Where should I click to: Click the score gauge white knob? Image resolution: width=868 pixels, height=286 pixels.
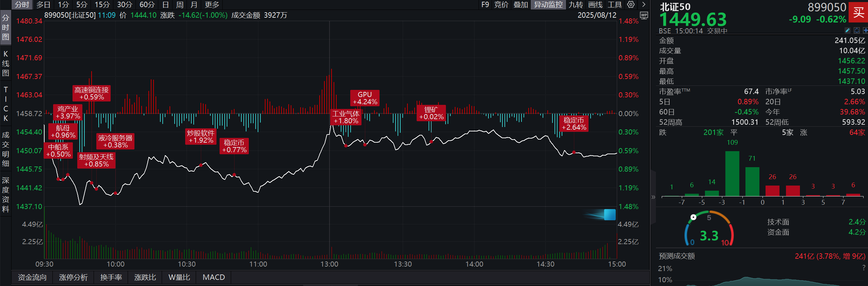[x=693, y=217]
